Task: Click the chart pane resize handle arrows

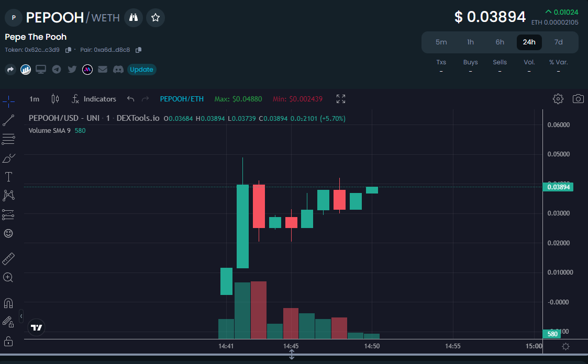Action: point(291,355)
